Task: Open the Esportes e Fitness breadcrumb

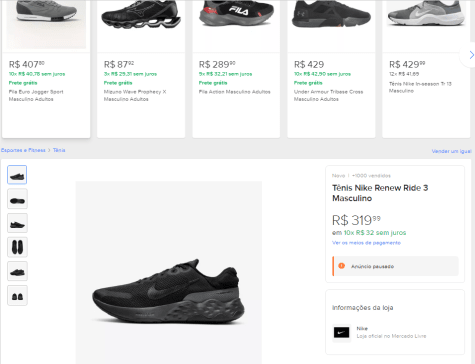Action: [x=23, y=150]
